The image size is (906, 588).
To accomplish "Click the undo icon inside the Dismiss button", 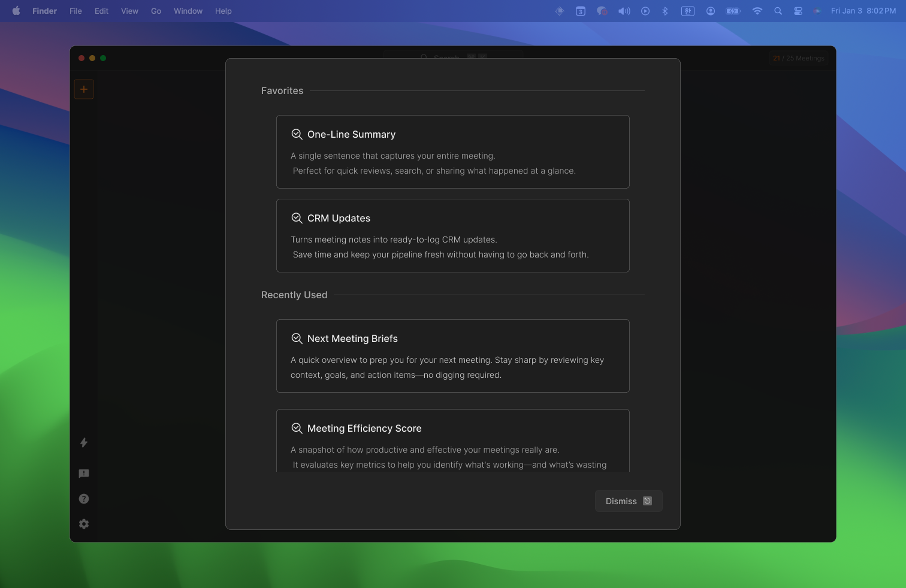I will point(647,501).
